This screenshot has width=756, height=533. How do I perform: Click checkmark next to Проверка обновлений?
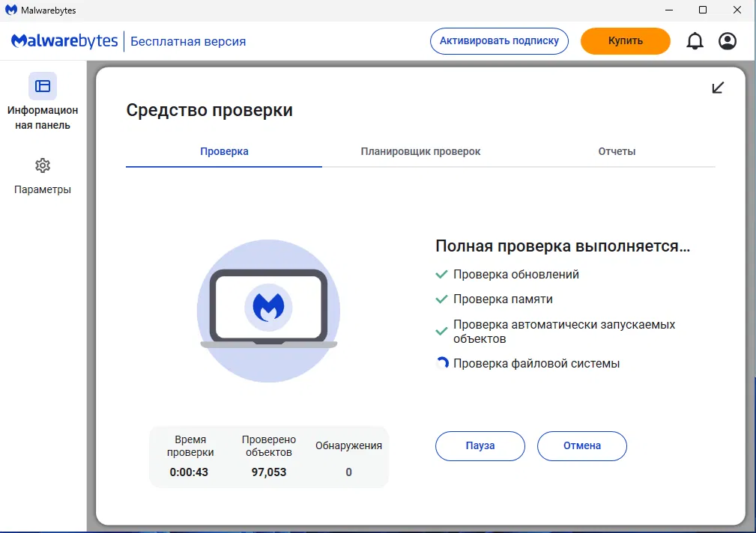[441, 275]
